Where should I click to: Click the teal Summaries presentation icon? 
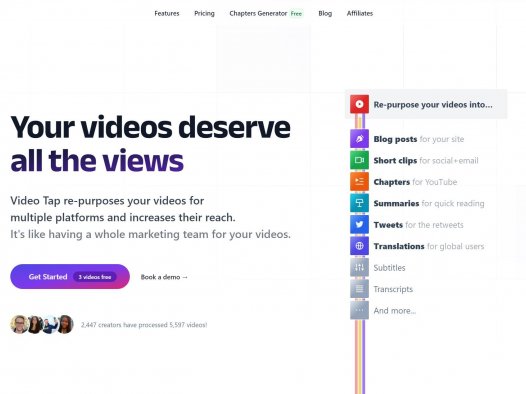click(x=359, y=203)
